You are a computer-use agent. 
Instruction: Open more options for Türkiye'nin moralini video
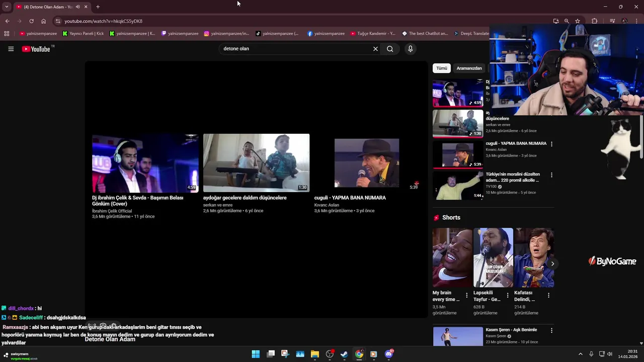click(551, 175)
